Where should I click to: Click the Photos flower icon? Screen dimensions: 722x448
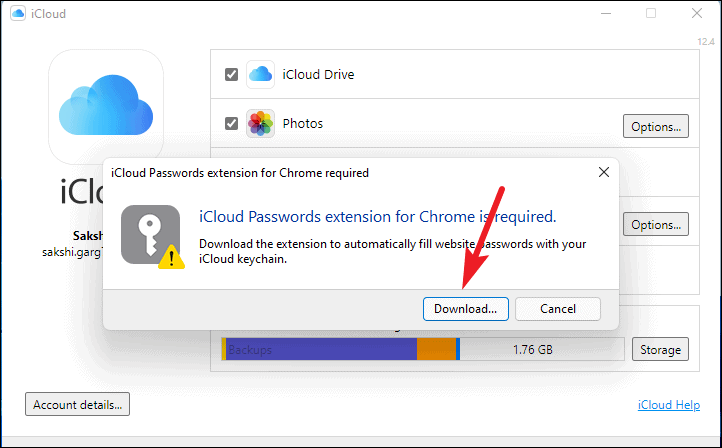coord(260,123)
